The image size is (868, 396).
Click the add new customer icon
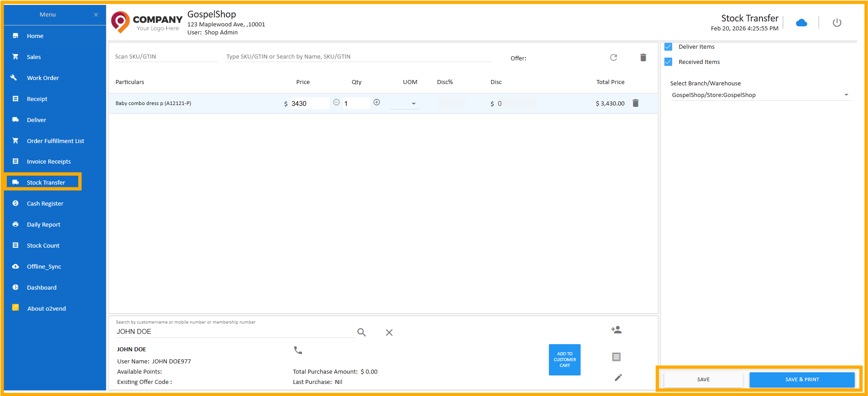click(616, 330)
